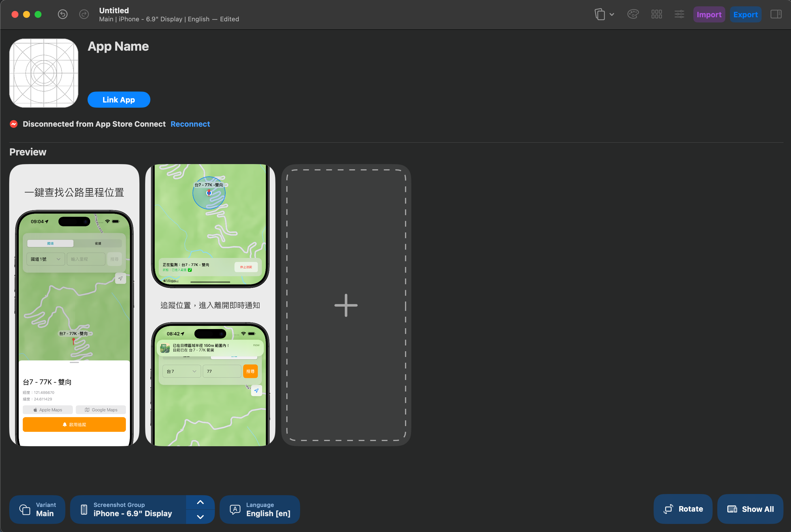
Task: Click the Reconnect link
Action: (x=190, y=124)
